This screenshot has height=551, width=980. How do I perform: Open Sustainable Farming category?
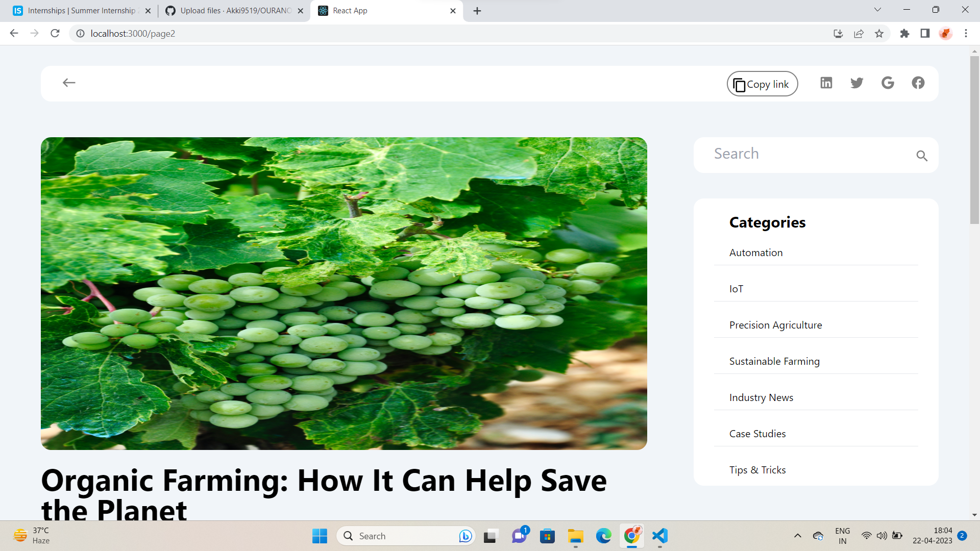point(774,361)
